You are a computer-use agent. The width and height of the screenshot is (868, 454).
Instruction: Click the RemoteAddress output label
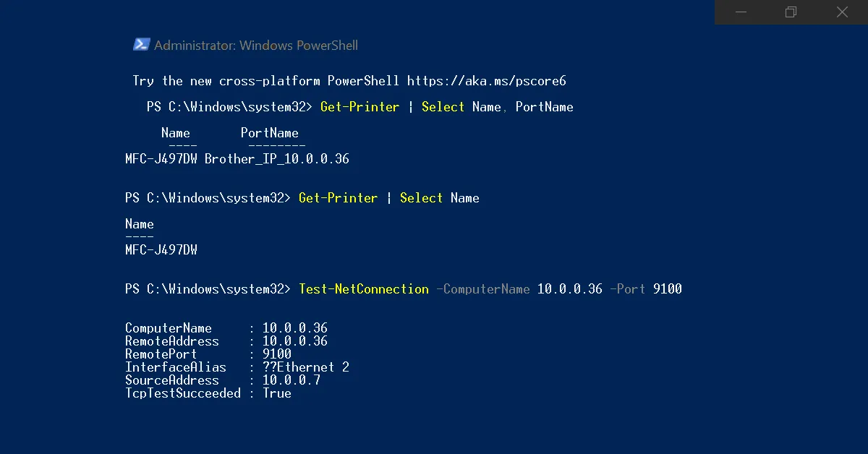point(172,341)
